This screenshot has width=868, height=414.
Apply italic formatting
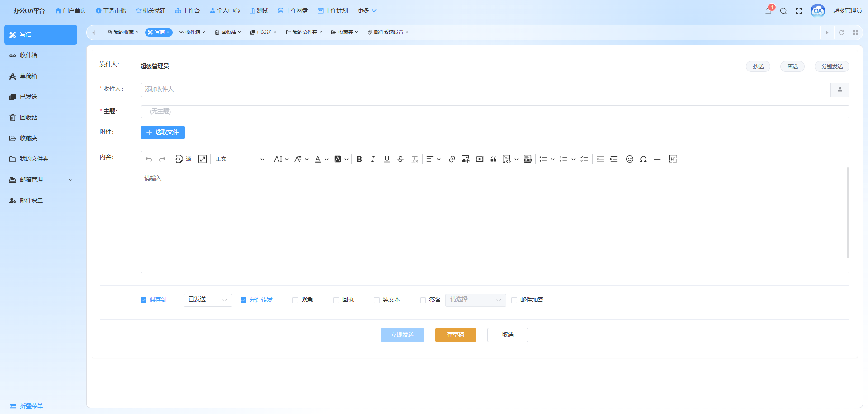coord(373,159)
